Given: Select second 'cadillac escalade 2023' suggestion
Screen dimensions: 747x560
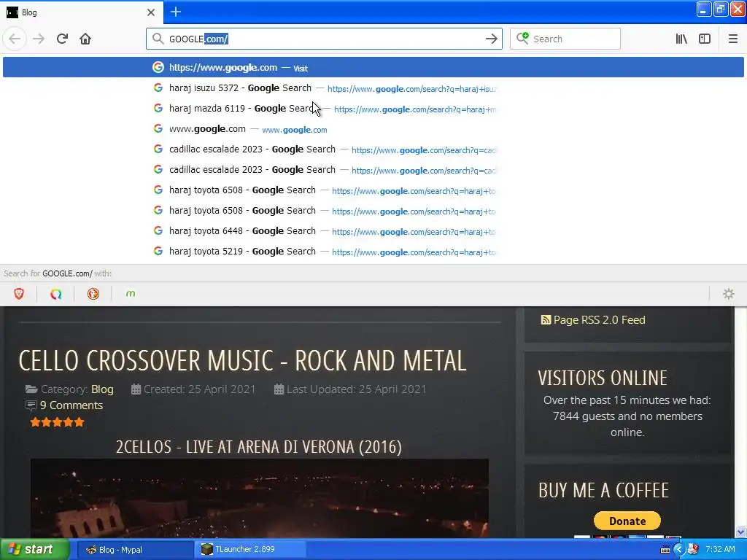Looking at the screenshot, I should coord(373,170).
